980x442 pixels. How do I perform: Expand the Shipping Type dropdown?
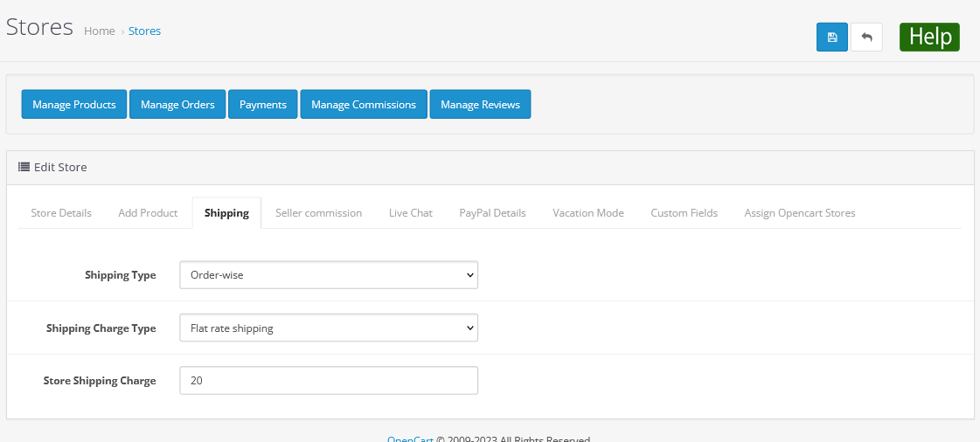tap(329, 274)
